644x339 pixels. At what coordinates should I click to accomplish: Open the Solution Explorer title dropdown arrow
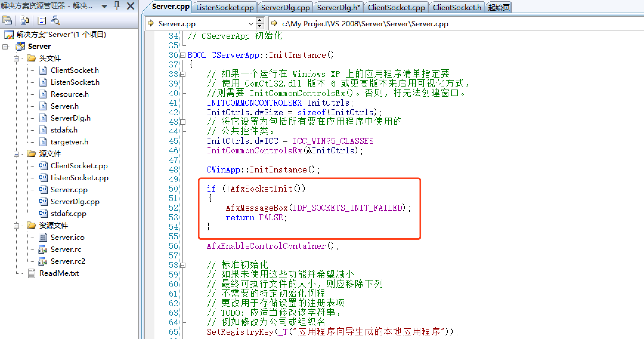104,6
